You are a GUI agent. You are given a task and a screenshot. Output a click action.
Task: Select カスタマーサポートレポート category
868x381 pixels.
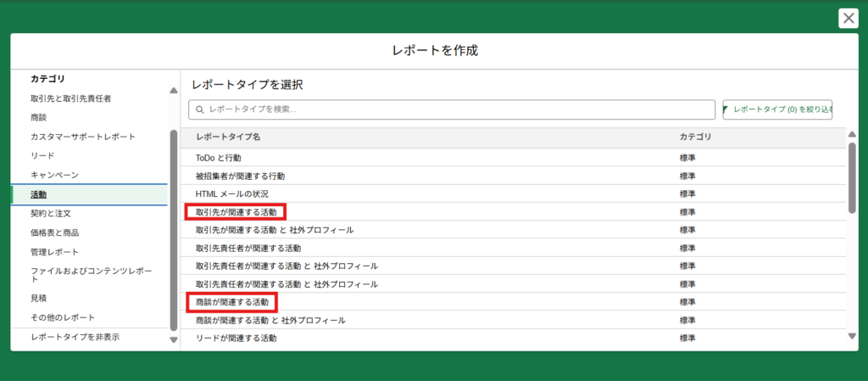tap(83, 137)
